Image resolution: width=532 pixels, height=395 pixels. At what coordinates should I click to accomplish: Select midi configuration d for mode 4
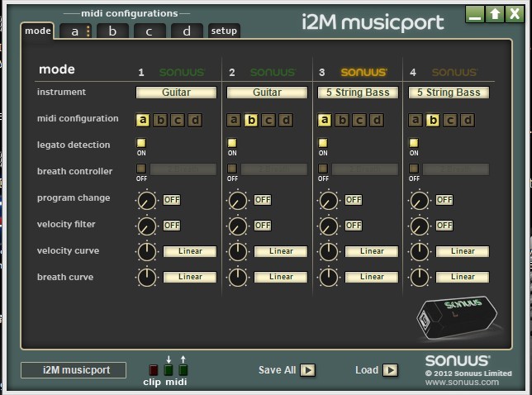tap(468, 120)
